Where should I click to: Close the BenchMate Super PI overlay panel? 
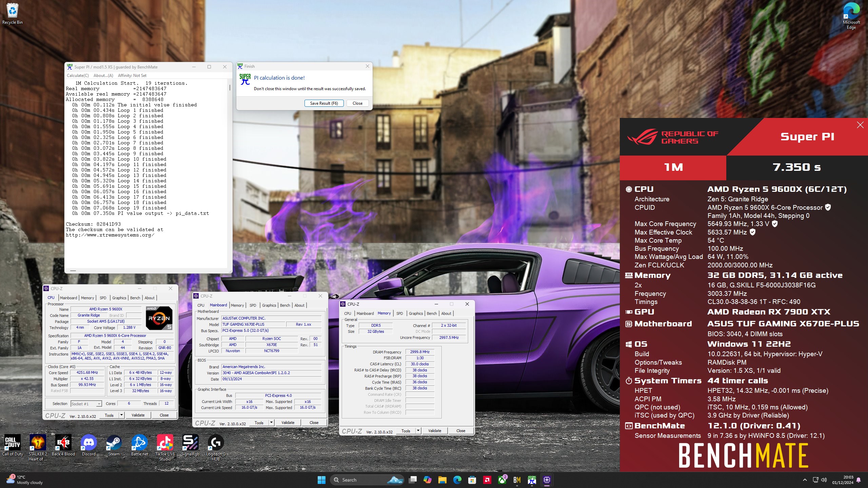pyautogui.click(x=860, y=125)
